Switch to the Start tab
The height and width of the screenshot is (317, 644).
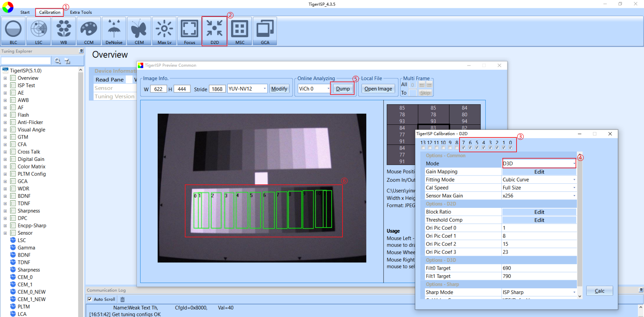pos(25,12)
